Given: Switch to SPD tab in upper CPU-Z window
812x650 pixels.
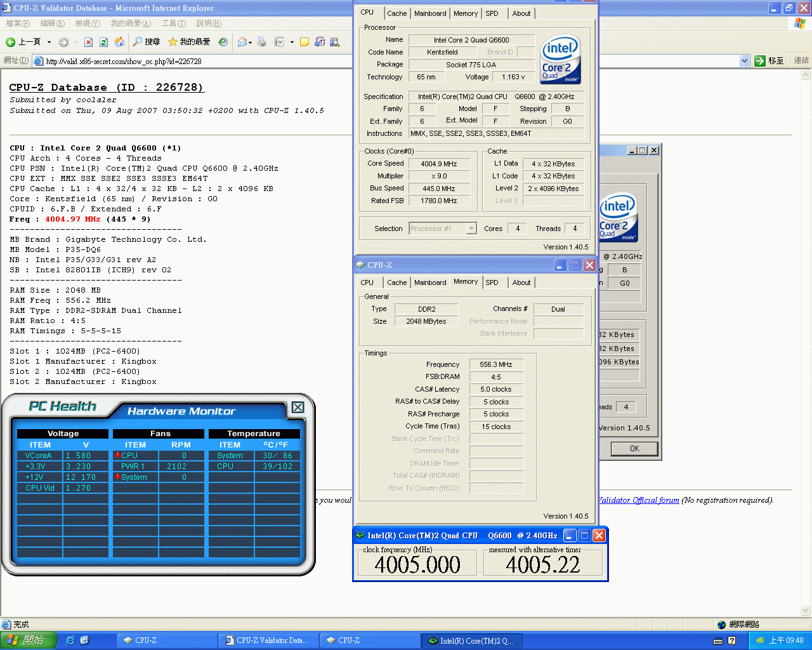Looking at the screenshot, I should click(x=492, y=13).
